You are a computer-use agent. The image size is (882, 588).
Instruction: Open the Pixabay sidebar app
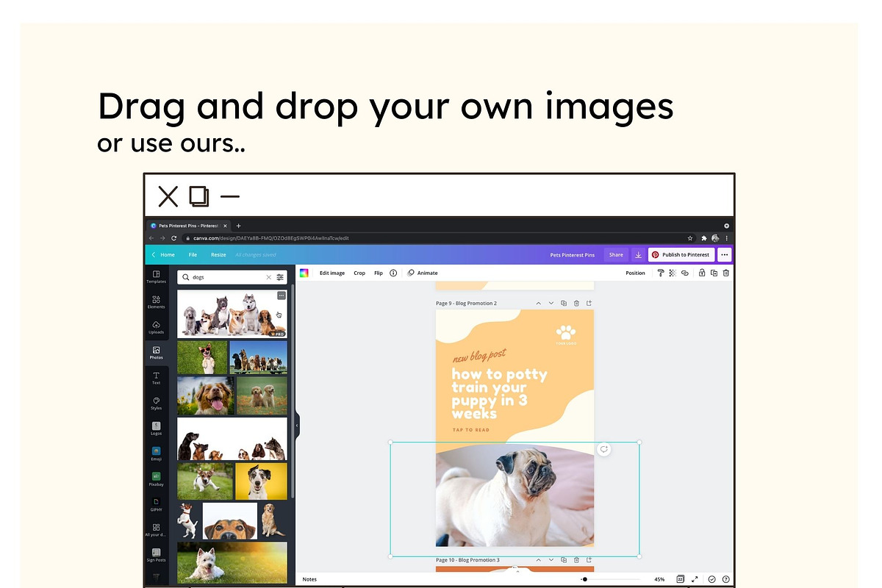click(x=156, y=478)
